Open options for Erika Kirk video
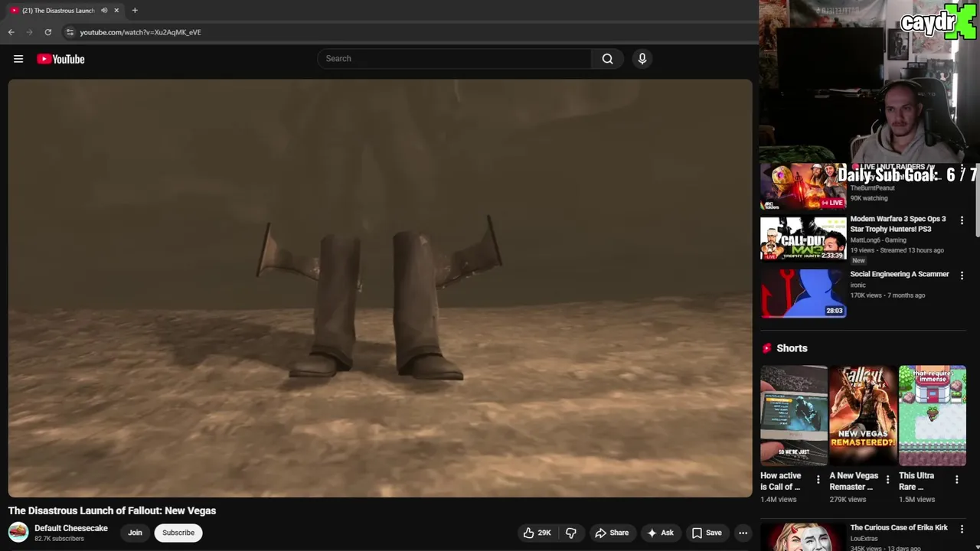This screenshot has width=980, height=551. pos(962,529)
